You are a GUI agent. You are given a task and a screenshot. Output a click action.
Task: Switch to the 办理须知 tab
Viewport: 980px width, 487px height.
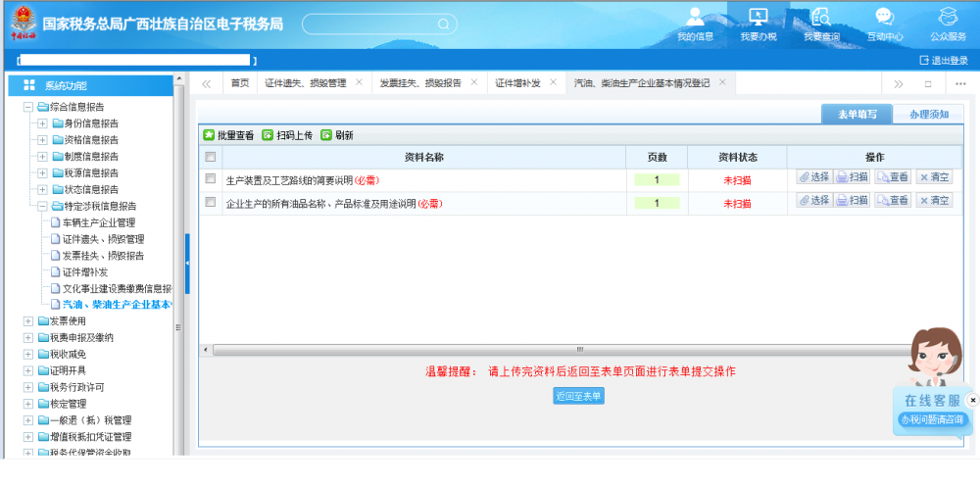click(x=928, y=115)
